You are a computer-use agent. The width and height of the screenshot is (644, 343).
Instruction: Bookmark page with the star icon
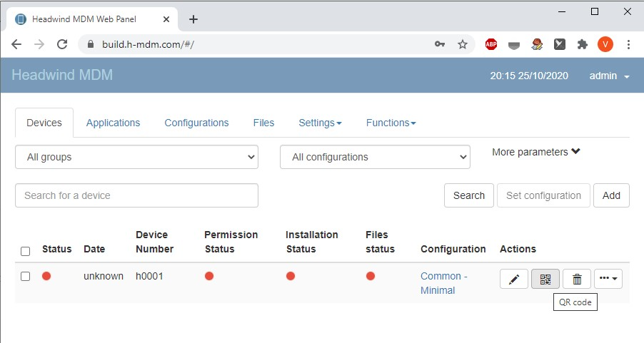tap(463, 44)
